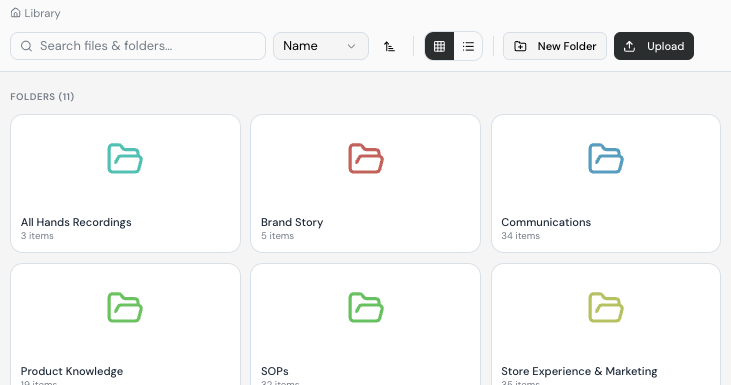Screen dimensions: 731x385
Task: Open the Name sort dropdown
Action: point(321,46)
